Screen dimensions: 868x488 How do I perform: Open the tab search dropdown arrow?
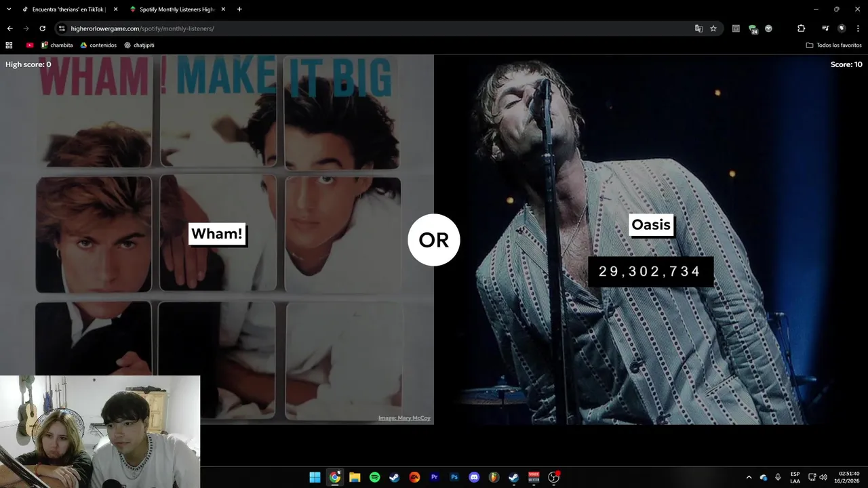tap(9, 9)
